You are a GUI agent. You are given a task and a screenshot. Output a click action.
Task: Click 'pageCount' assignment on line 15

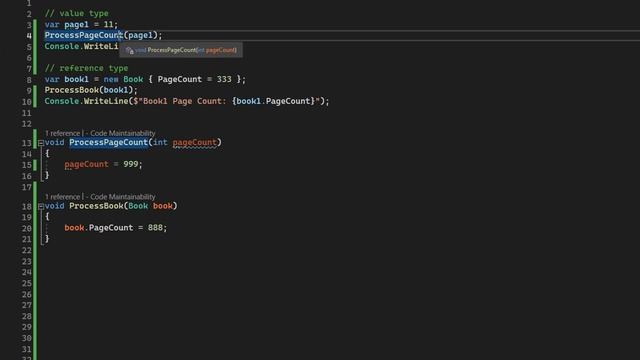(86, 164)
